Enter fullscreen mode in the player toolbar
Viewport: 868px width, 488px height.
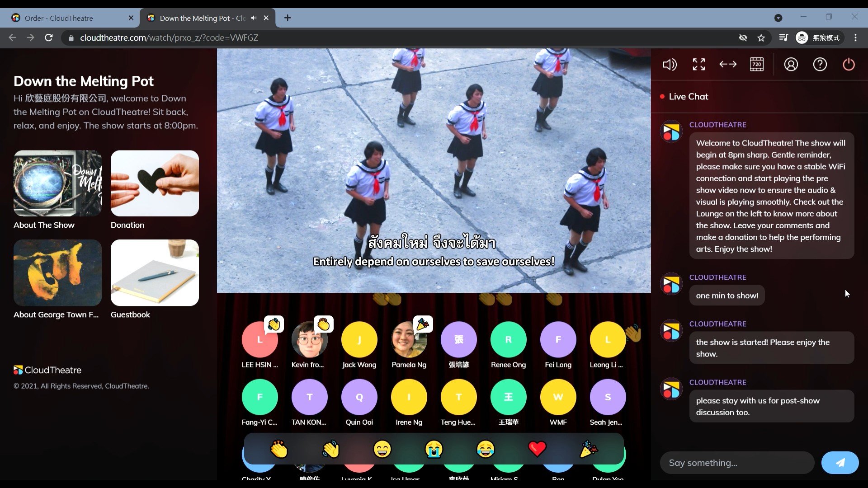tap(699, 65)
